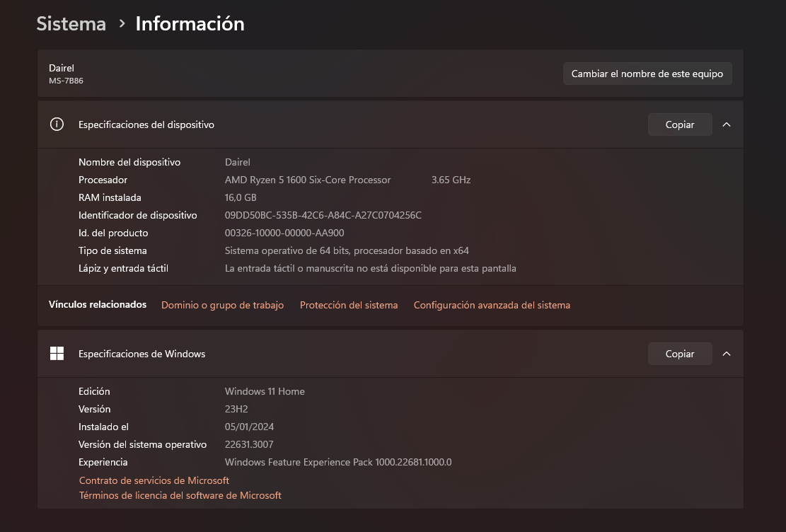Screen dimensions: 786x532
Task: Click the 3.65 GHz value
Action: coord(451,180)
